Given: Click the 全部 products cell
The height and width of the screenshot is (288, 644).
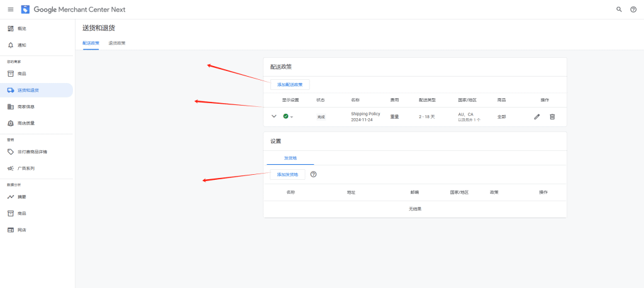Looking at the screenshot, I should coord(501,117).
